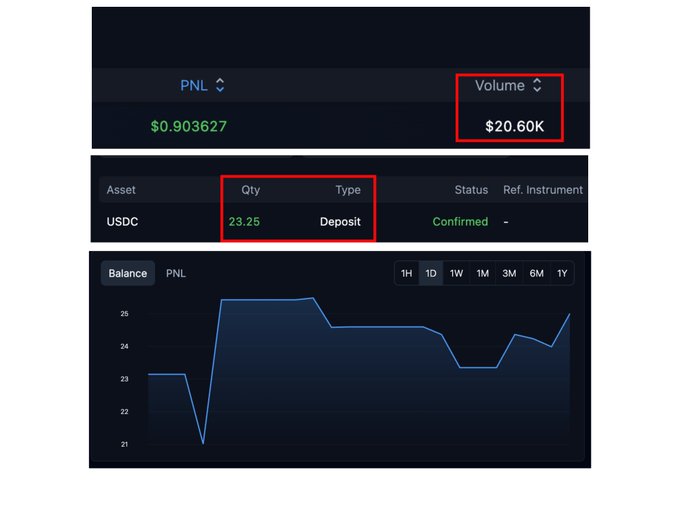Select the Confirmed status cell

460,222
